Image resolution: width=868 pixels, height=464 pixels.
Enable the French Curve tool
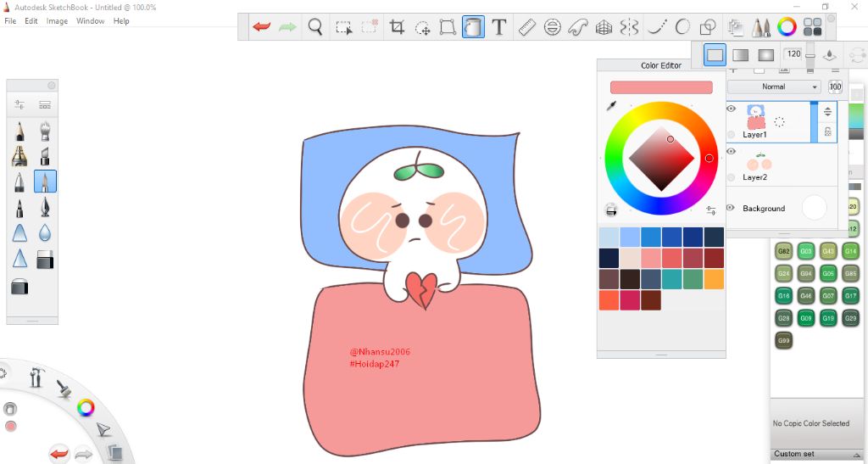(x=577, y=26)
